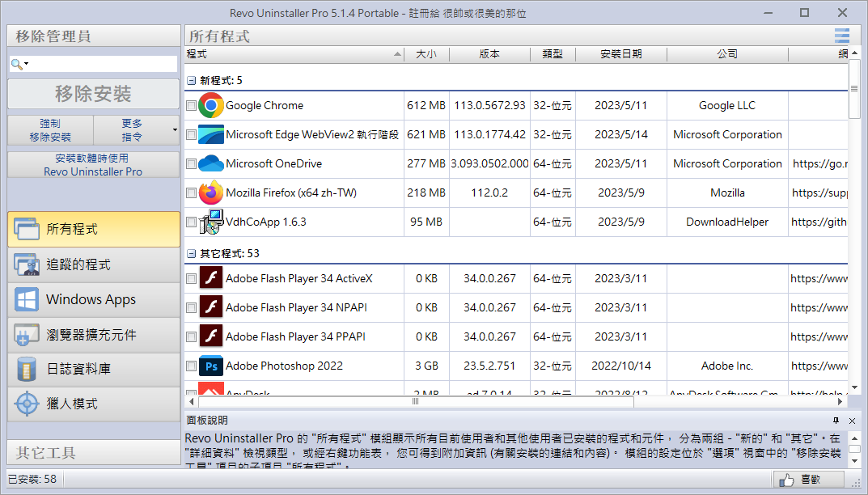Click the 喜歡 button
Screen dimensions: 868x495
808,480
